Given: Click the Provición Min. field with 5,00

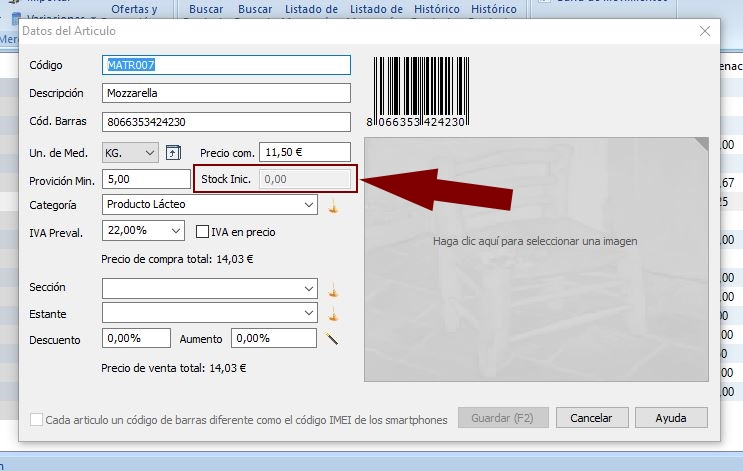Looking at the screenshot, I should click(x=146, y=179).
